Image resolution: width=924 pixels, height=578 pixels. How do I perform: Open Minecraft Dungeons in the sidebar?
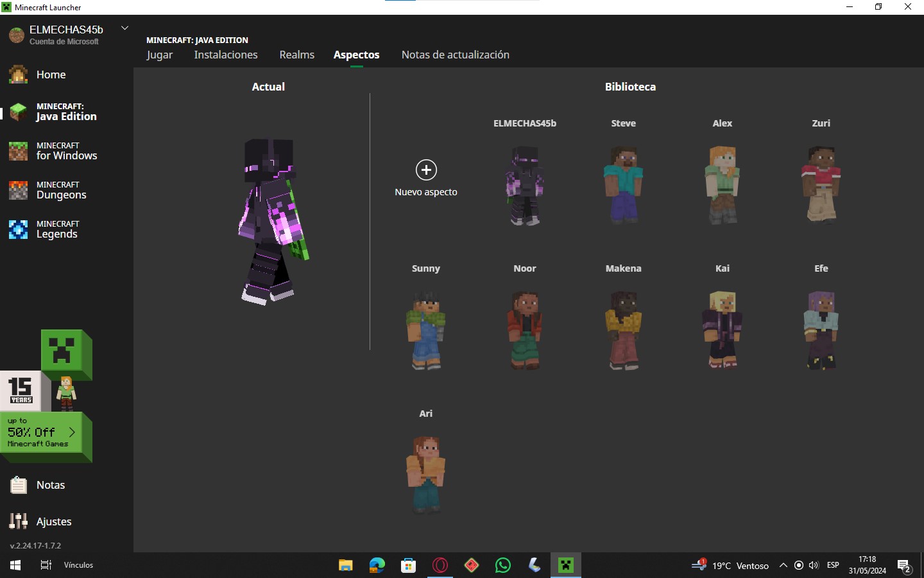click(x=61, y=191)
